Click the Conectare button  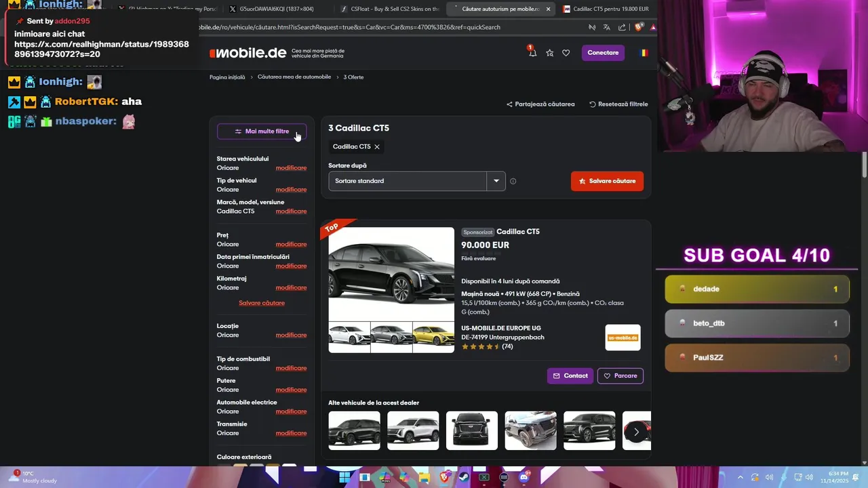[603, 53]
